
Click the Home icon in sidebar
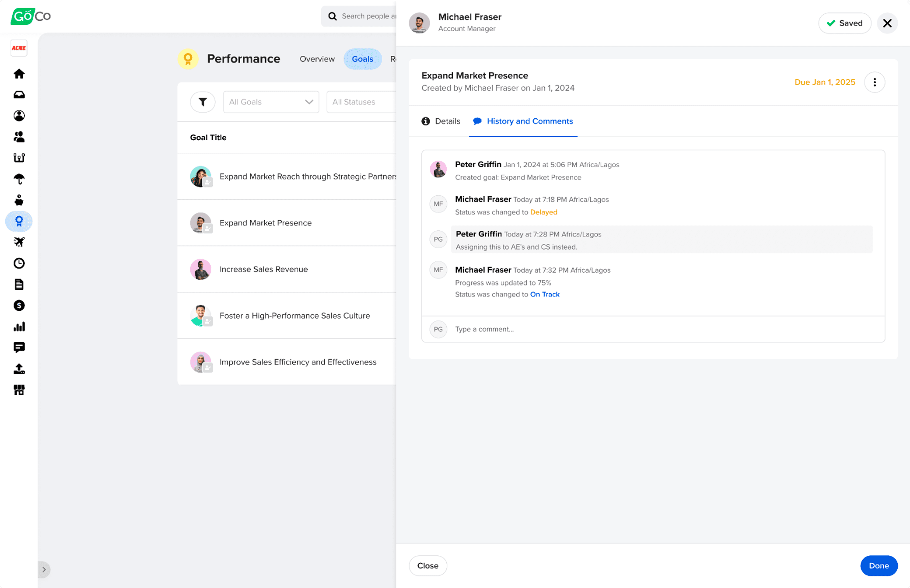pyautogui.click(x=19, y=74)
